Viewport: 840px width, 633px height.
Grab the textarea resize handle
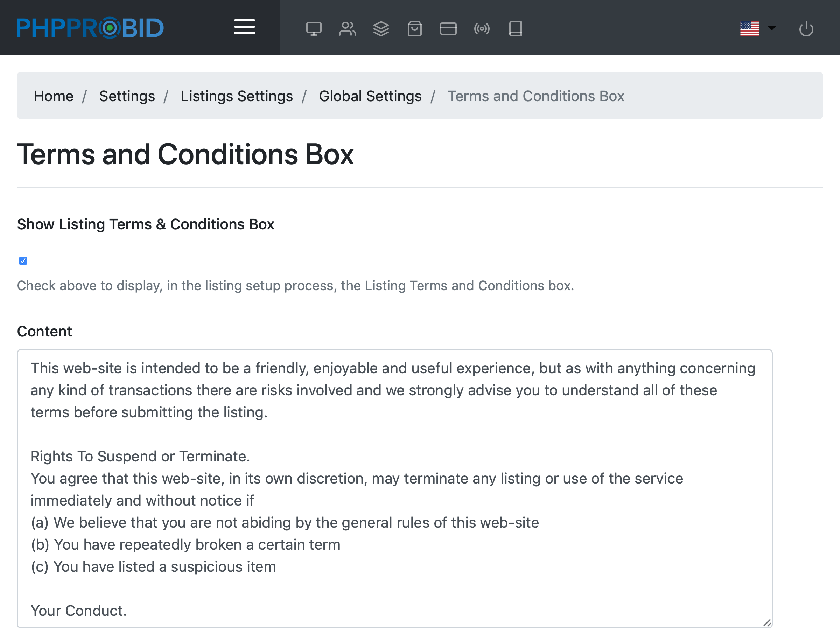pyautogui.click(x=767, y=623)
